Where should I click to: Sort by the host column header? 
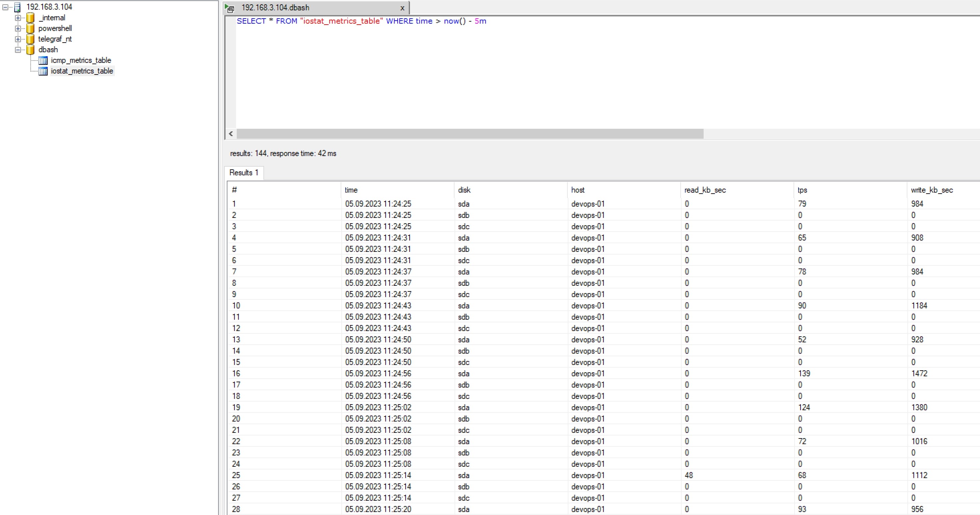click(624, 190)
